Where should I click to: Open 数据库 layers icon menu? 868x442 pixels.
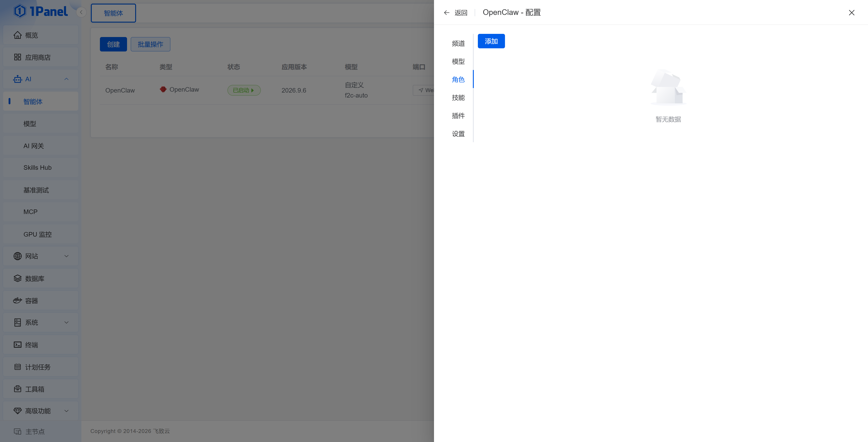coord(18,278)
